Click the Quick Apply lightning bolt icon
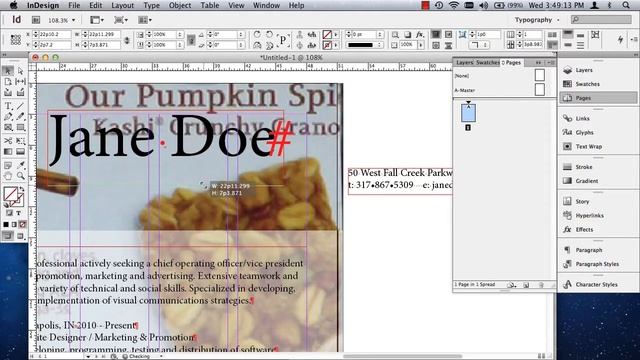Screen dimensions: 640x360 click(620, 39)
